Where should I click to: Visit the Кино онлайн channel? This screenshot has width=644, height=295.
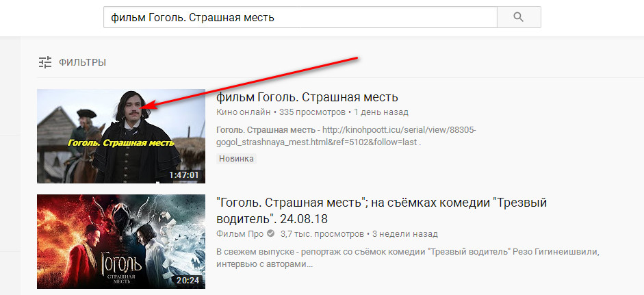click(243, 112)
